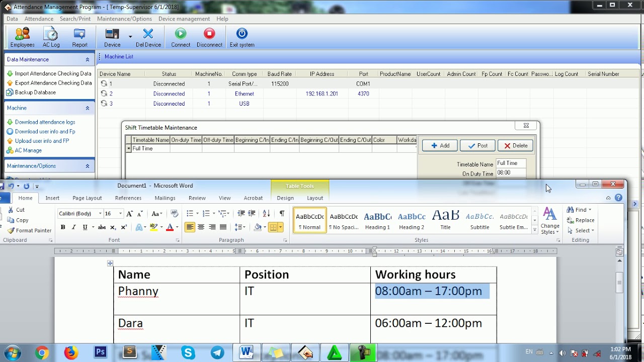Screen dimensions: 644x362
Task: Click the Windows Start orb
Action: click(12, 352)
